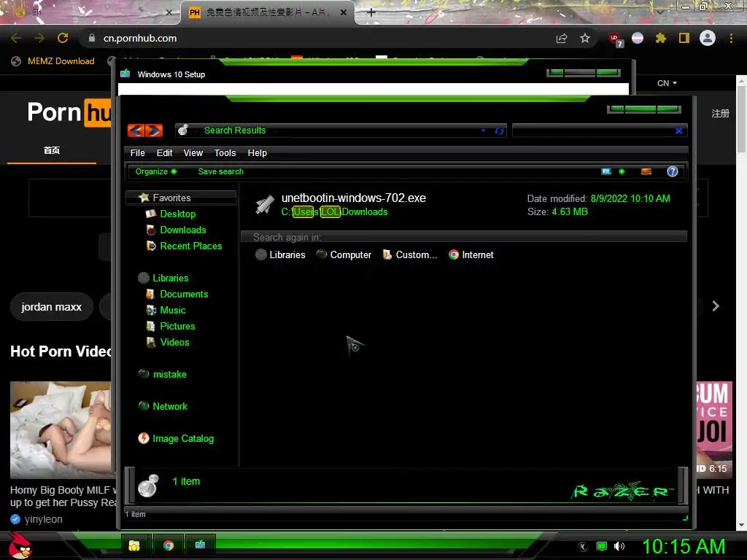
Task: Expand the Explorer address bar history dropdown
Action: [484, 131]
